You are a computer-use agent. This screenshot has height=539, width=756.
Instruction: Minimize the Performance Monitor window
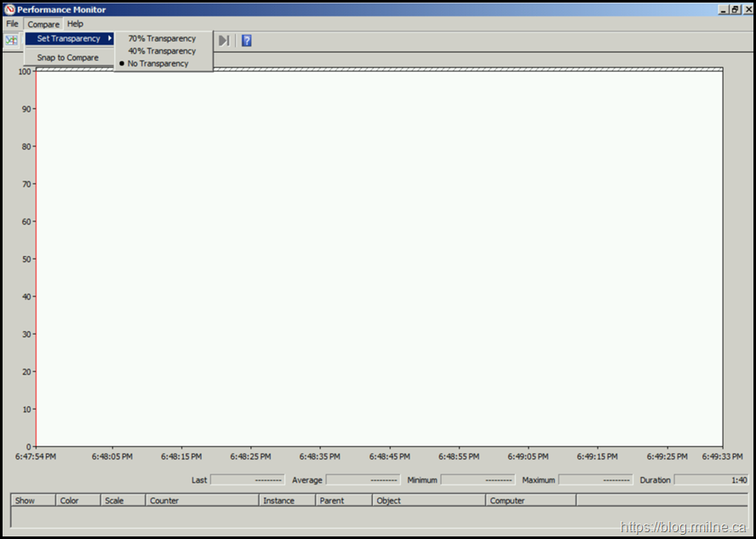pos(723,9)
